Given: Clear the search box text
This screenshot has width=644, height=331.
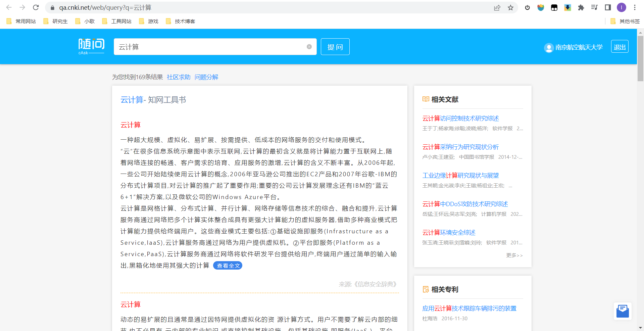Looking at the screenshot, I should (x=309, y=47).
